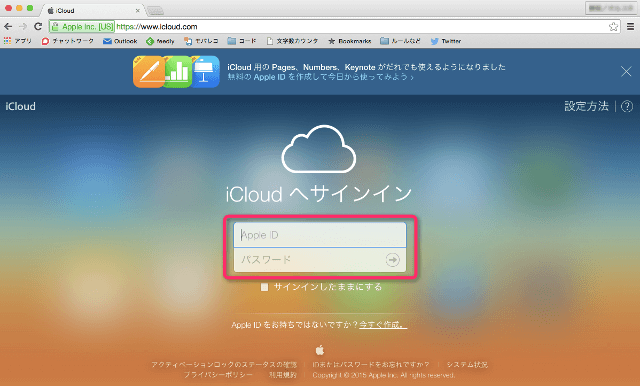Open activation lock status link

(x=224, y=364)
